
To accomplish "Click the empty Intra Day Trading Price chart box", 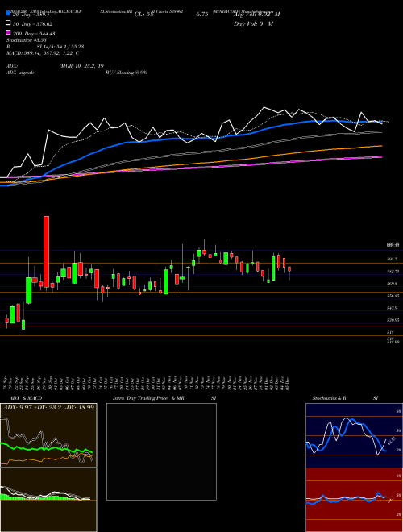I will coord(161,451).
